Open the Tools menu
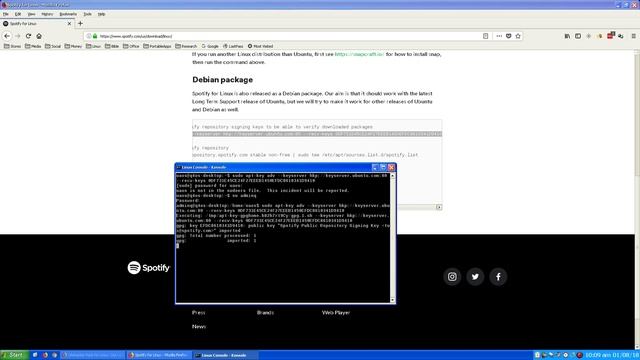 point(87,14)
